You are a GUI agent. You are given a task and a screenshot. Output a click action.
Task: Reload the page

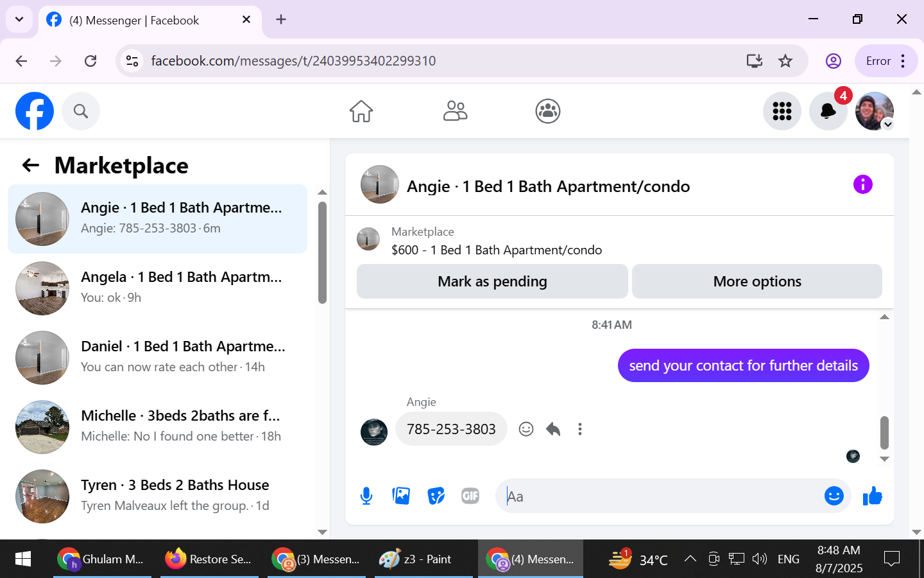[90, 61]
